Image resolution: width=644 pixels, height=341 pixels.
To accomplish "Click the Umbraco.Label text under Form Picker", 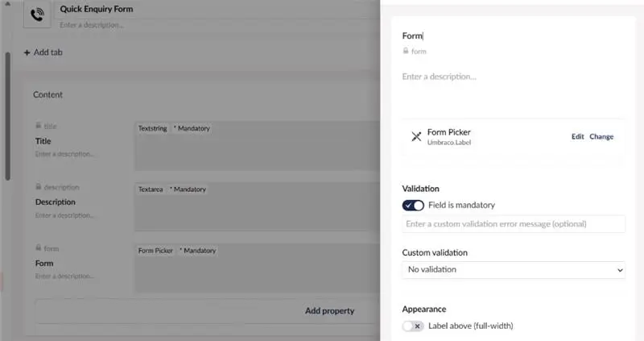I will click(x=449, y=143).
